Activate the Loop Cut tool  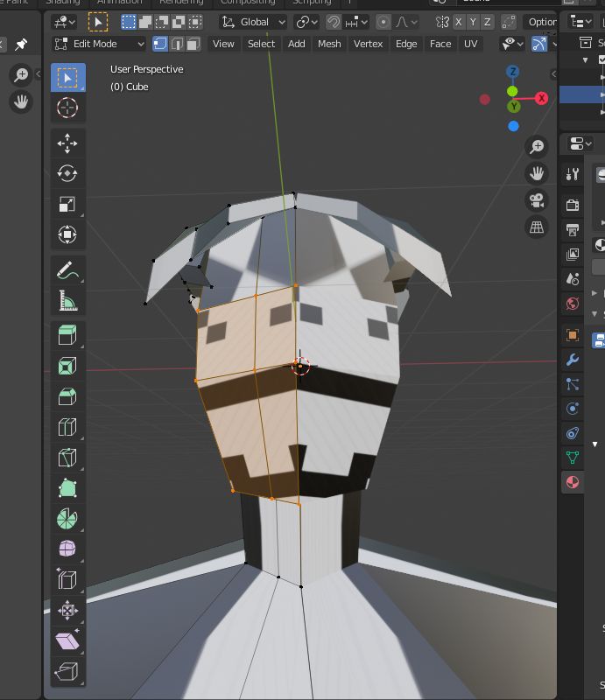pyautogui.click(x=67, y=427)
